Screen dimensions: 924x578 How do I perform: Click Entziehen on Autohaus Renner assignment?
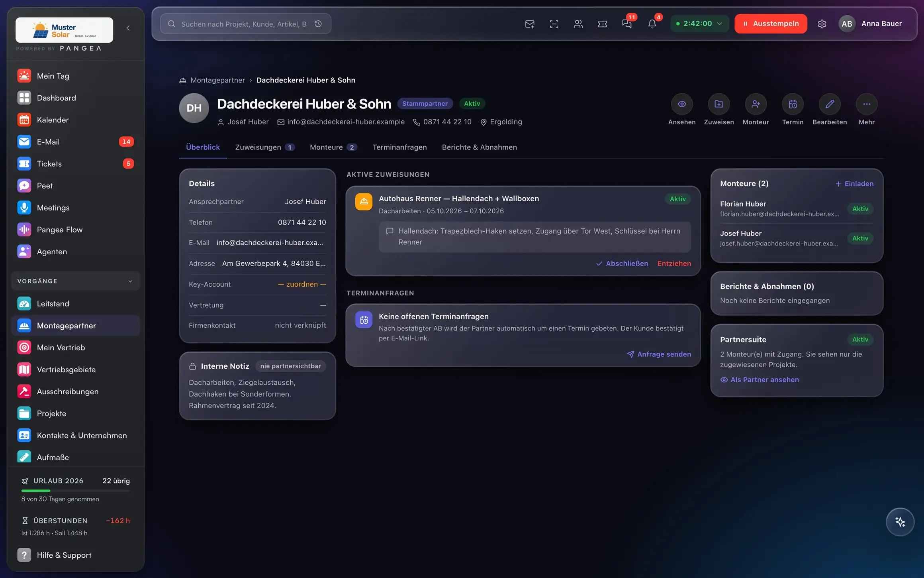(x=674, y=263)
